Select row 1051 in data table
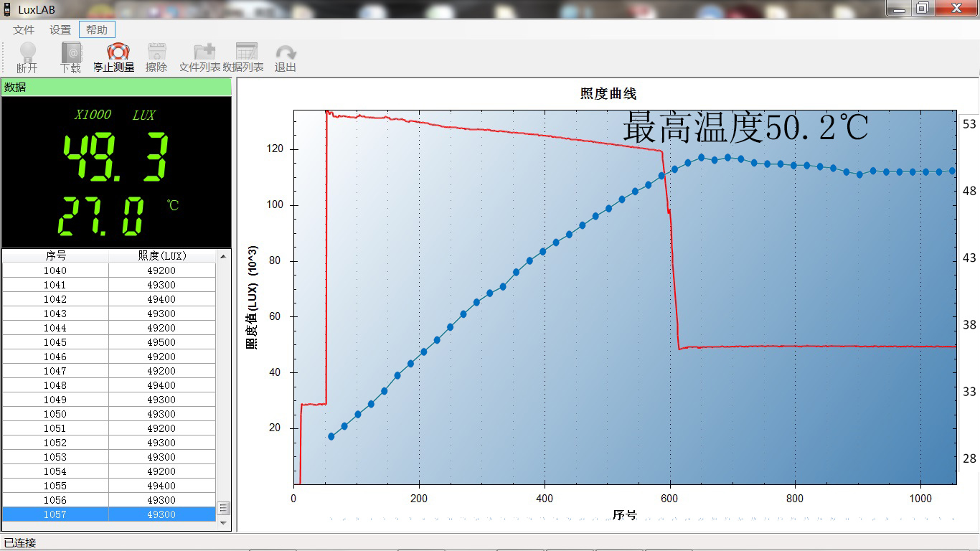 tap(109, 428)
